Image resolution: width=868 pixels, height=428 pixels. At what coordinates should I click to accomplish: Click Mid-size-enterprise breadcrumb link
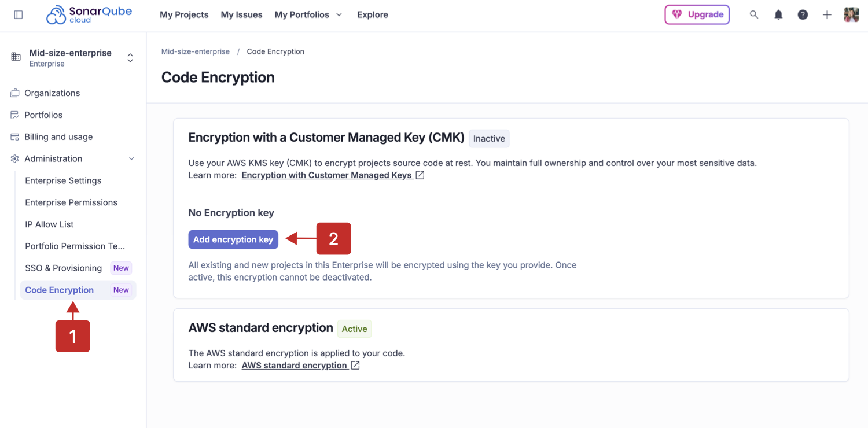click(x=196, y=51)
